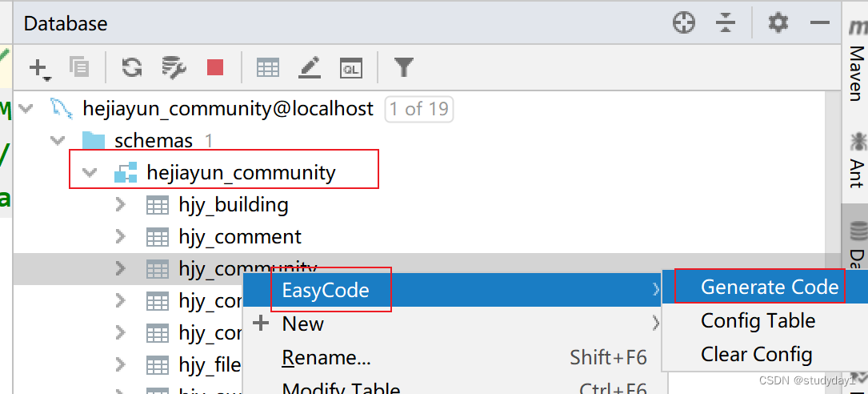Hide the Database panel with minimize icon
The height and width of the screenshot is (394, 868).
pos(820,22)
